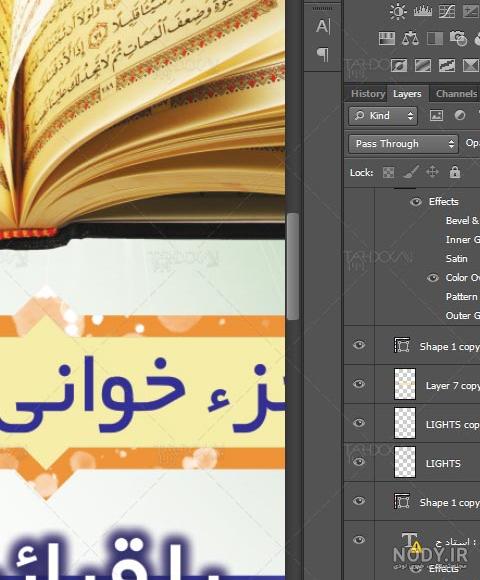This screenshot has width=480, height=580.
Task: Lock image pixels brush icon
Action: [410, 172]
